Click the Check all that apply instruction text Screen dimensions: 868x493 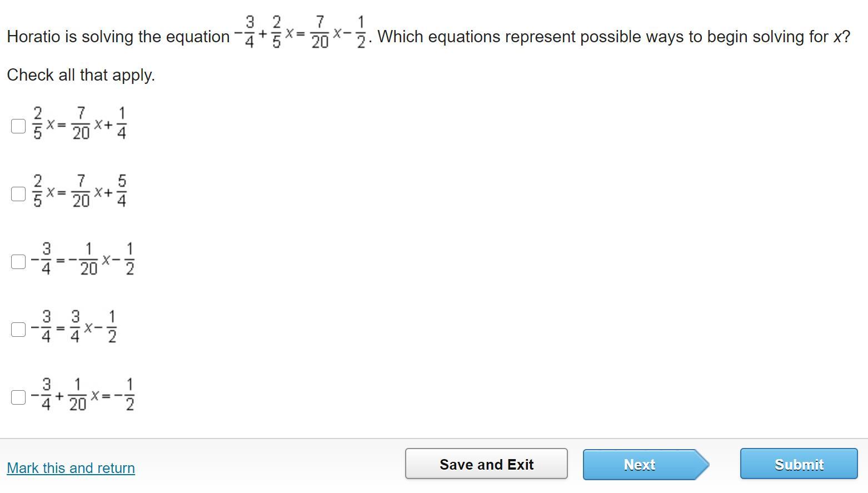pos(81,75)
